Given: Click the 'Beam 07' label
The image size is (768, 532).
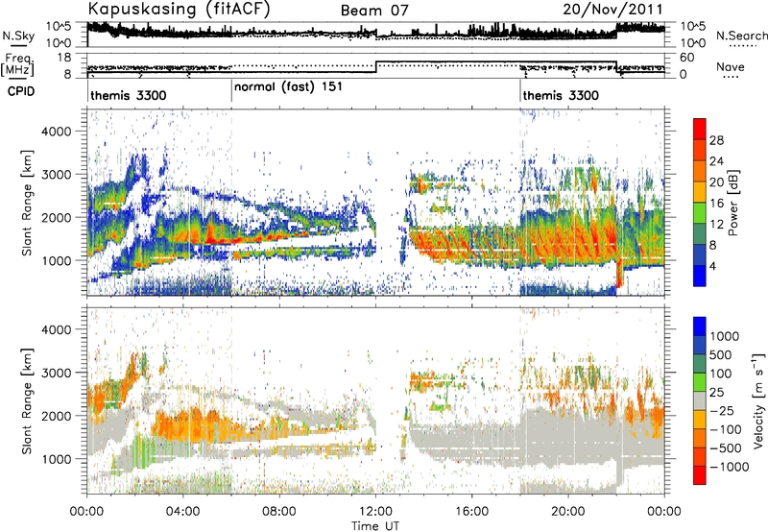Looking at the screenshot, I should pos(374,11).
